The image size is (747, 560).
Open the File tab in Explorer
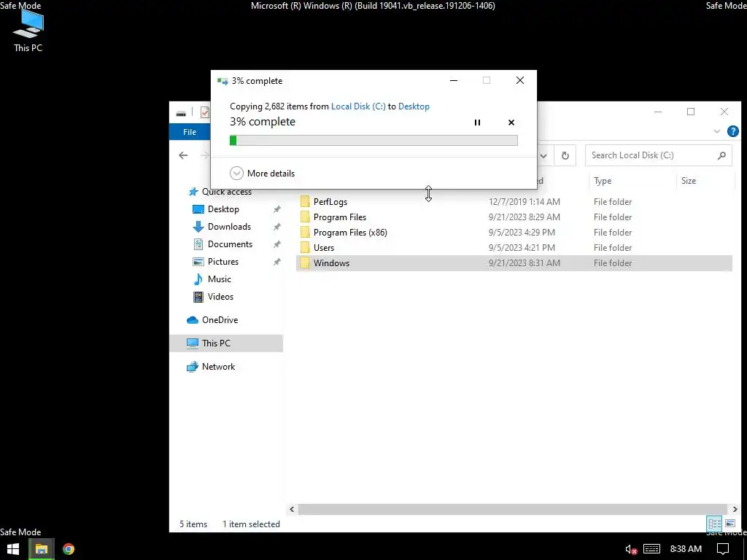[x=190, y=132]
